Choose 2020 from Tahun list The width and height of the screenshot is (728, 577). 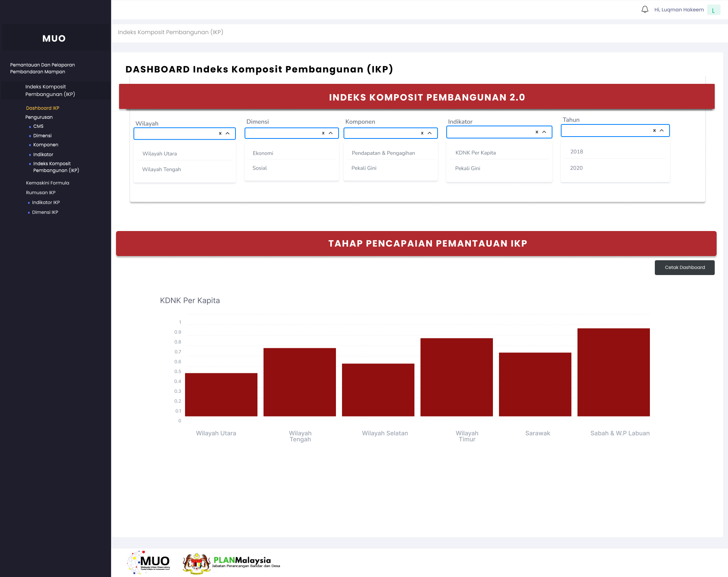click(x=576, y=168)
